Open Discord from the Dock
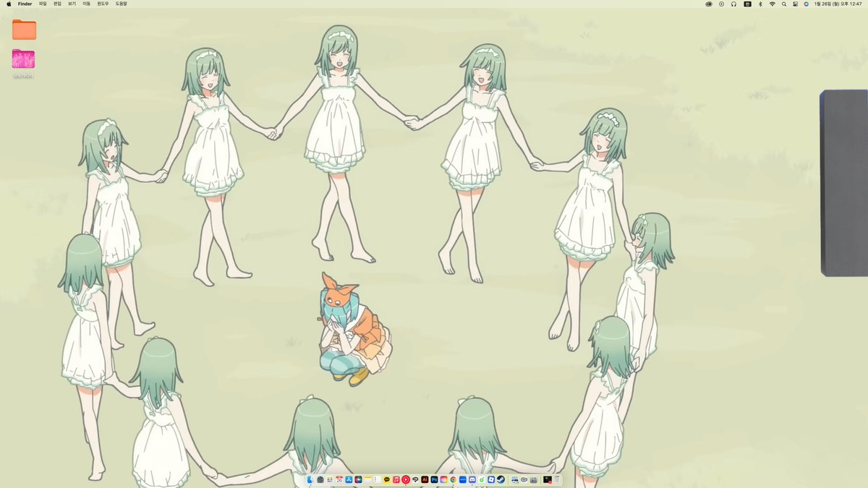 tap(472, 479)
